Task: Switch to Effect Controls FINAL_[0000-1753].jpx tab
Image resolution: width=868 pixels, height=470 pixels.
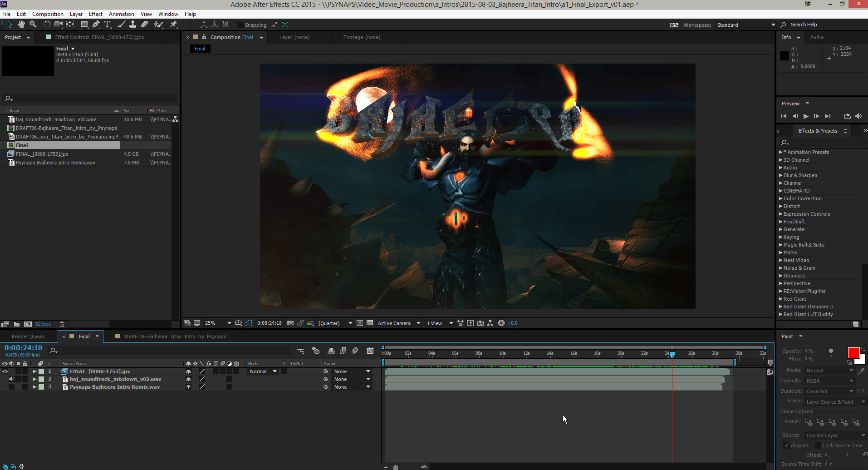Action: click(x=99, y=37)
